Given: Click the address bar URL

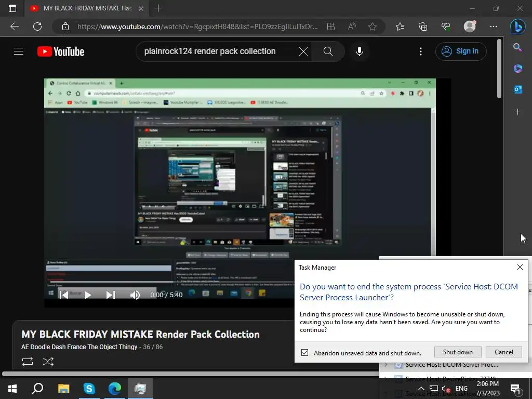Looking at the screenshot, I should pyautogui.click(x=197, y=26).
